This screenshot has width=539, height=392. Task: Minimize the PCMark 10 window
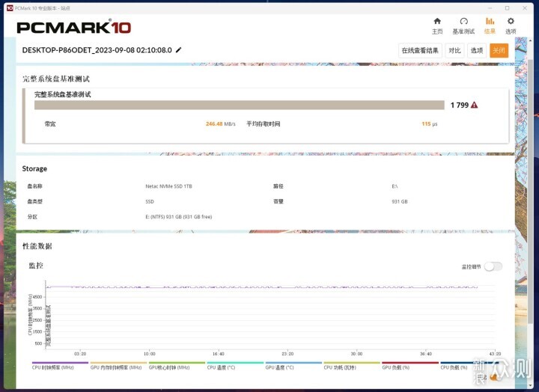pos(490,8)
